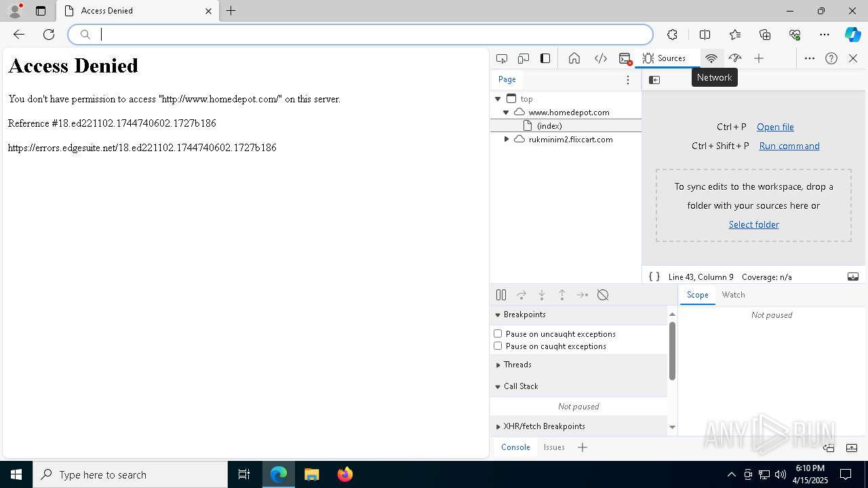
Task: Expand the rukminim2.flixcart.com tree node
Action: click(x=506, y=140)
